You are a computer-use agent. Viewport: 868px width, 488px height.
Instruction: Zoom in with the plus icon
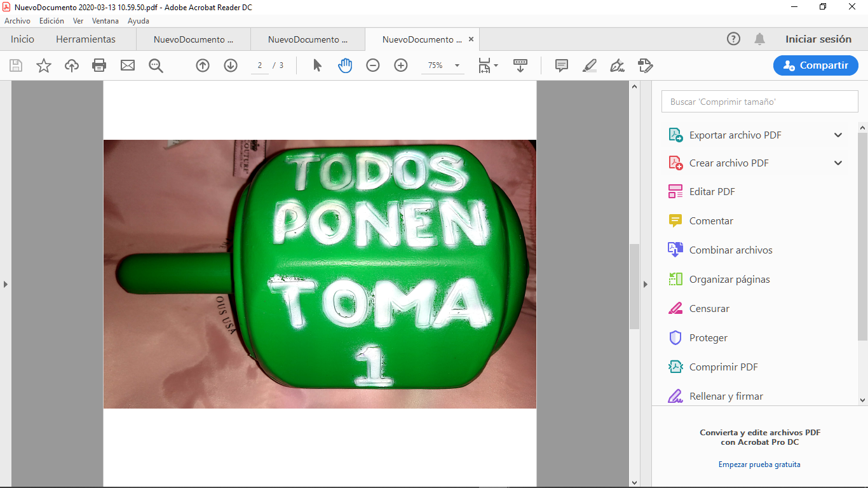[x=401, y=65]
